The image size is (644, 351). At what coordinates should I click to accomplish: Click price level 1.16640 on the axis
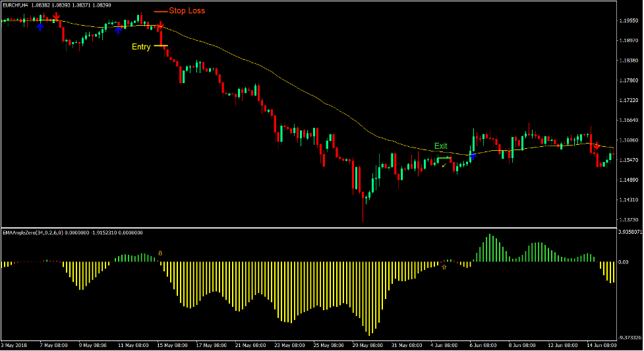pos(629,121)
